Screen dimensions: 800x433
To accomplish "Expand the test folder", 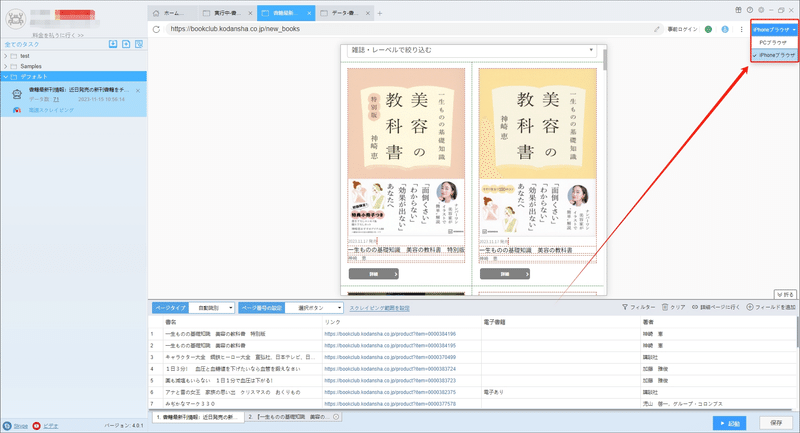I will coord(6,56).
